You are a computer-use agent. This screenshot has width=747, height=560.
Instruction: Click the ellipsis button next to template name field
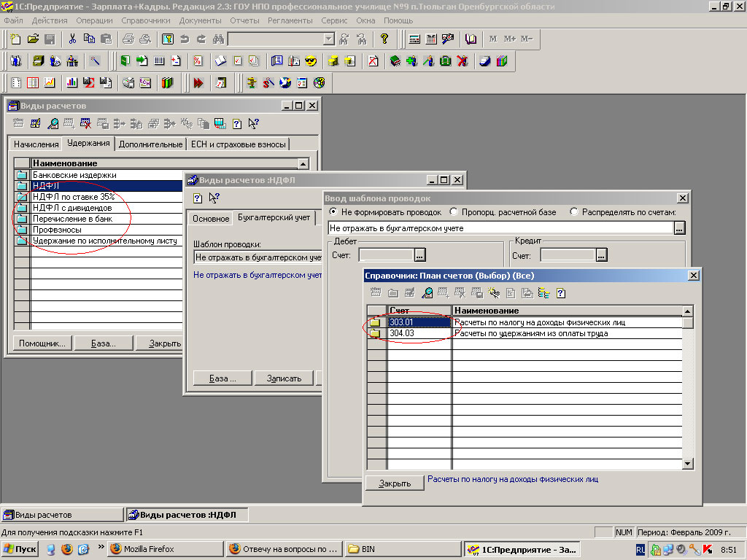(679, 228)
